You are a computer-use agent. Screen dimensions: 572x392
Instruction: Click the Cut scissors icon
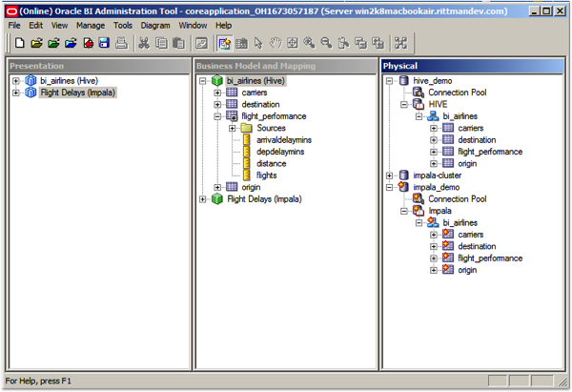(x=145, y=43)
